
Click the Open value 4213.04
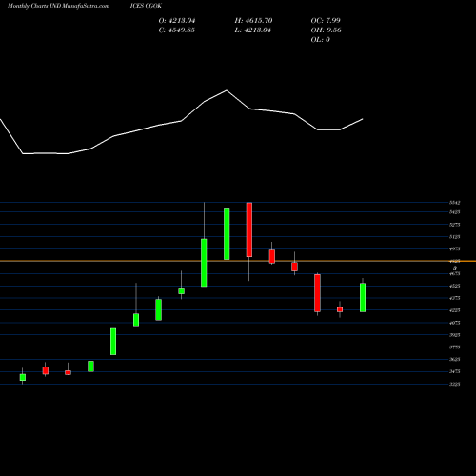[x=177, y=21]
